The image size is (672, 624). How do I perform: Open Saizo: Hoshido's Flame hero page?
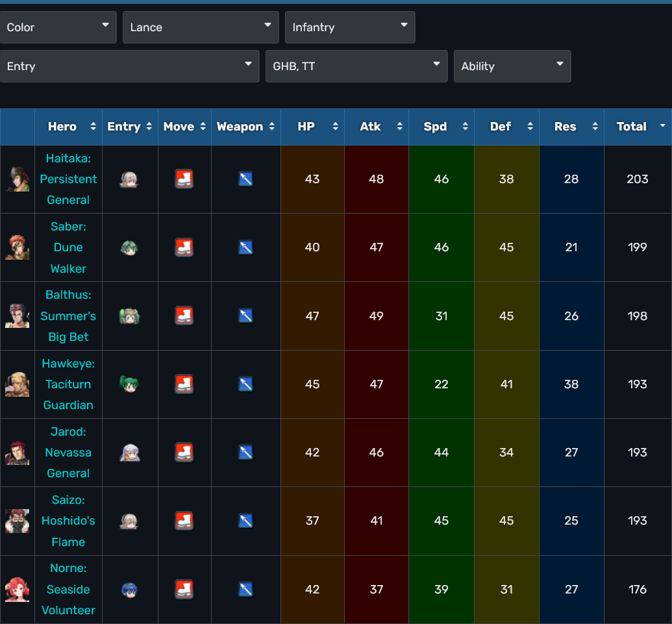[68, 521]
